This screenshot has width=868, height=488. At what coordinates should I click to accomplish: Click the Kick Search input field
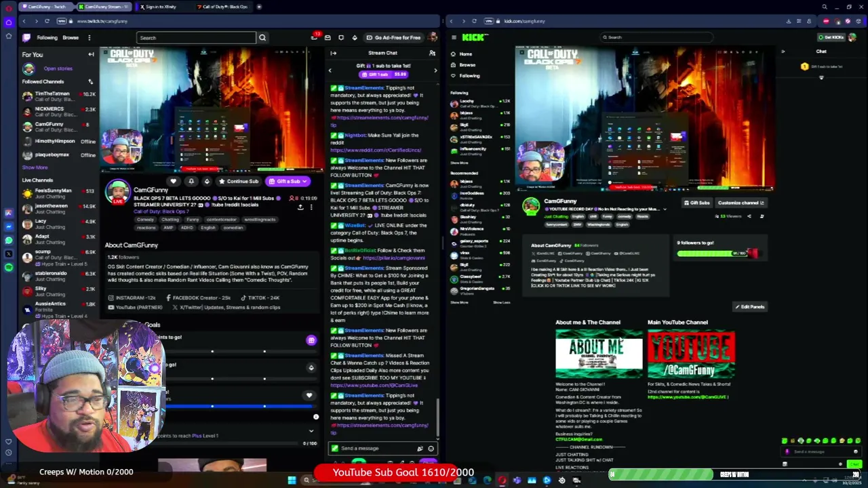tap(656, 37)
